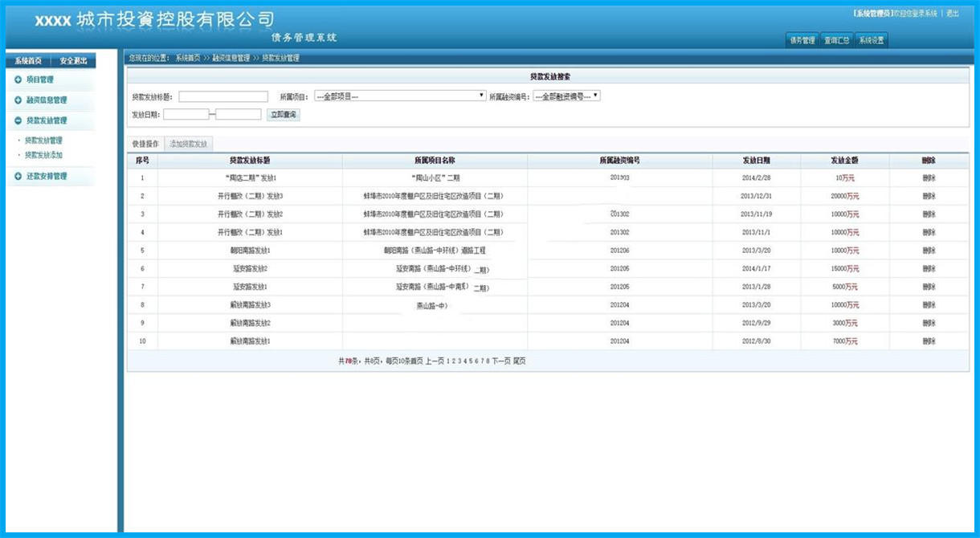The width and height of the screenshot is (980, 538).
Task: Delete row 4 开行棚改（二期）发放1
Action: click(929, 232)
